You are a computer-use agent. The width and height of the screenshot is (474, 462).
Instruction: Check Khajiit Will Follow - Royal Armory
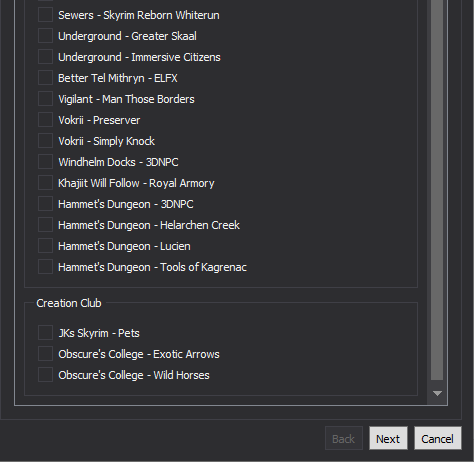click(x=45, y=183)
